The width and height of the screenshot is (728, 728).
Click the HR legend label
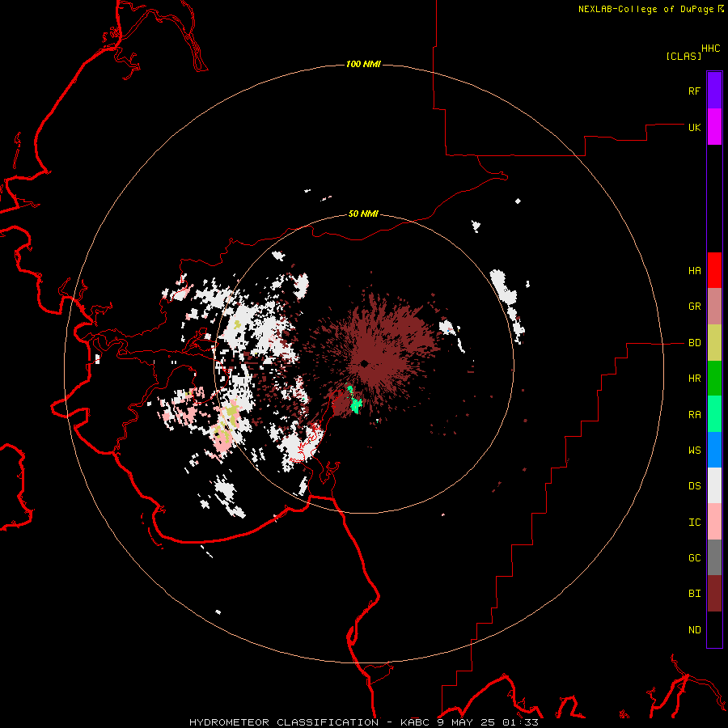(694, 379)
